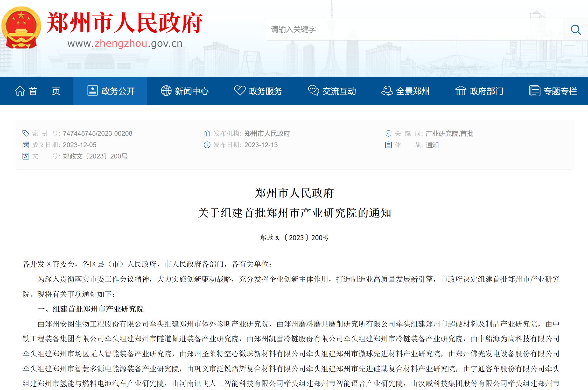This screenshot has width=588, height=390.
Task: Click the line beginning 组建郑州市氢能与燃料电池汽车
Action: click(x=291, y=384)
